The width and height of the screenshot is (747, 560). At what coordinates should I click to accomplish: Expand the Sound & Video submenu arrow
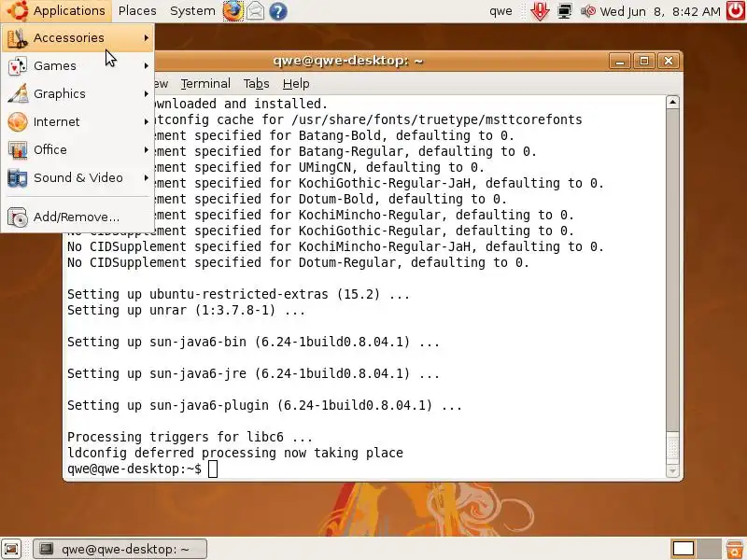click(147, 178)
